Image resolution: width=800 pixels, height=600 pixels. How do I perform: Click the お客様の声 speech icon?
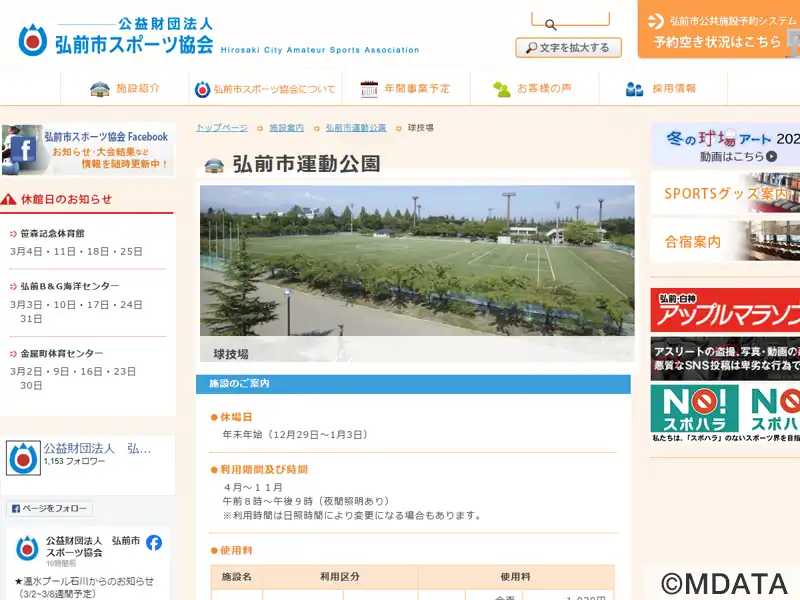(502, 89)
